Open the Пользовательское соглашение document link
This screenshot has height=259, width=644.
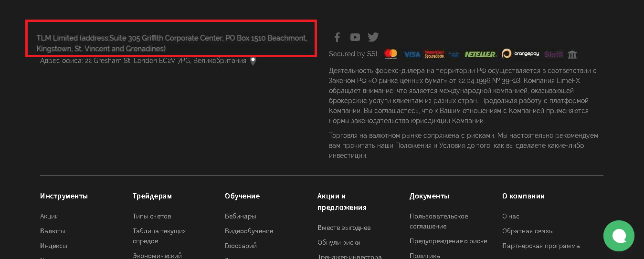click(x=439, y=221)
